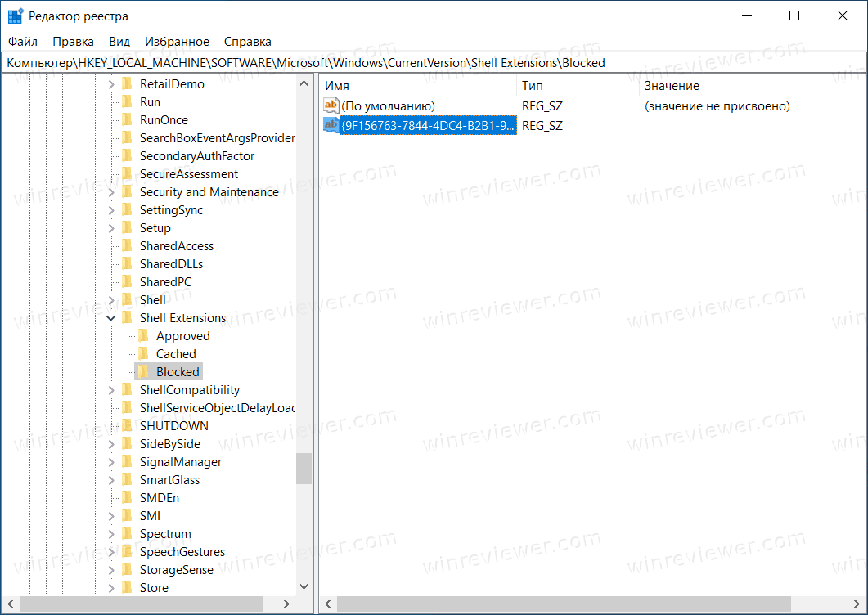
Task: Expand the ShellCompatibility key
Action: [111, 390]
